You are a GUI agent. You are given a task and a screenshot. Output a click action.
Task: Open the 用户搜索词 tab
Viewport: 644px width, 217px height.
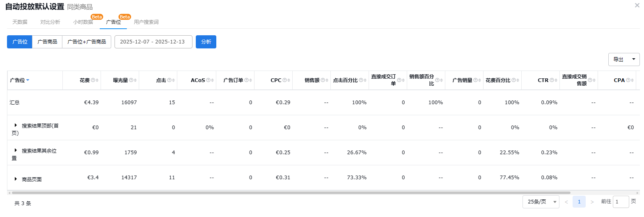[146, 22]
